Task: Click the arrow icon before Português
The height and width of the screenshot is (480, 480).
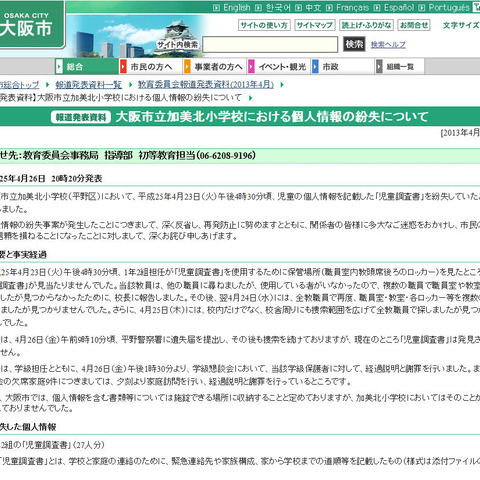Action: tap(422, 8)
